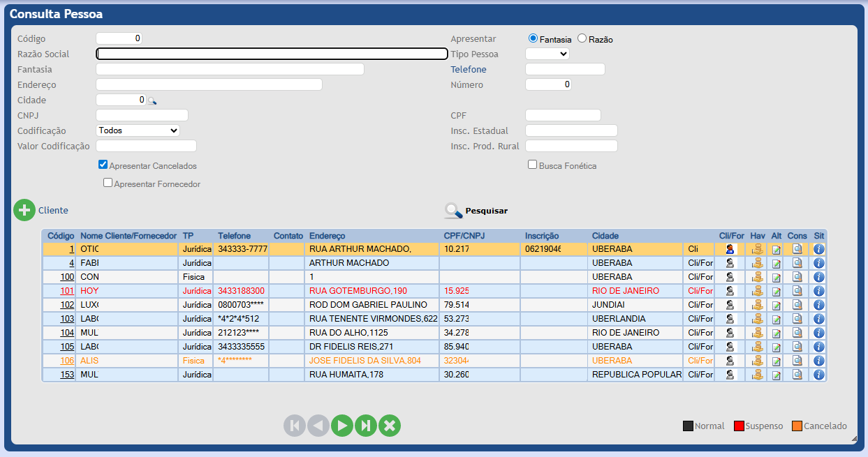
Task: Open the Hav coins icon for record 101
Action: [758, 290]
